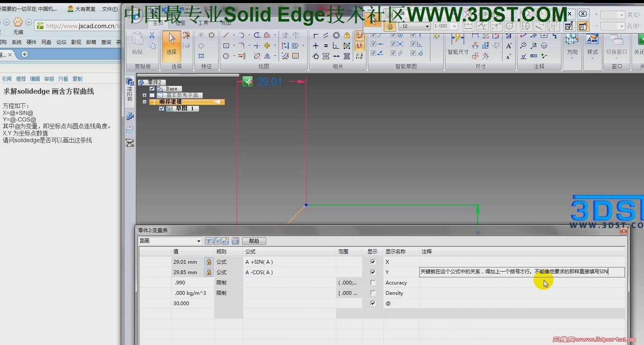Open the browser 硬件 menu item

pos(32,42)
